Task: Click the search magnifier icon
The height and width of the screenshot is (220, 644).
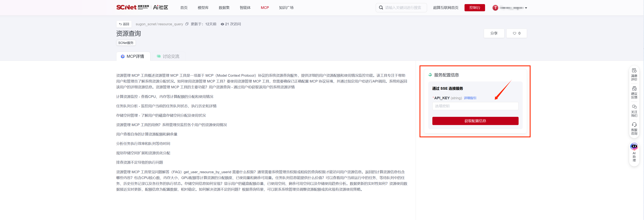Action: click(x=381, y=8)
